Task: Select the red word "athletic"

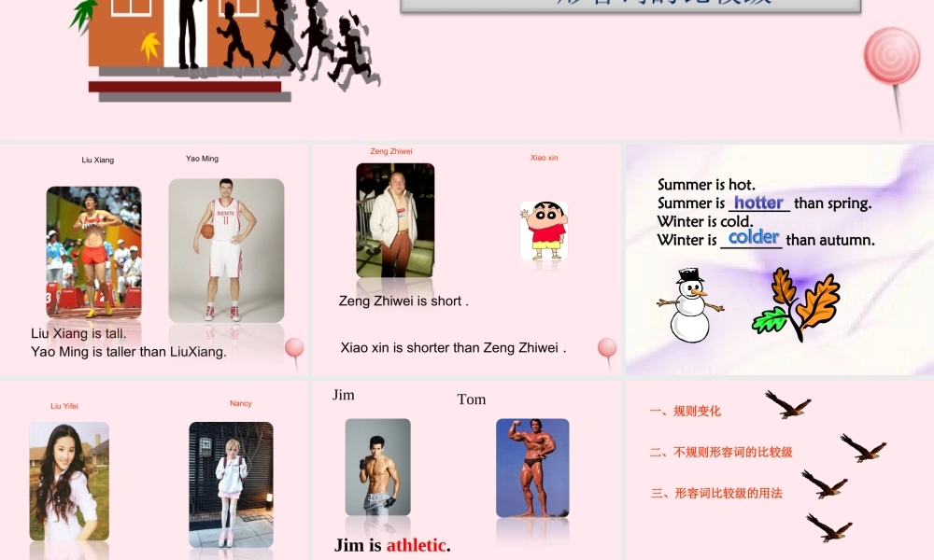Action: coord(416,545)
